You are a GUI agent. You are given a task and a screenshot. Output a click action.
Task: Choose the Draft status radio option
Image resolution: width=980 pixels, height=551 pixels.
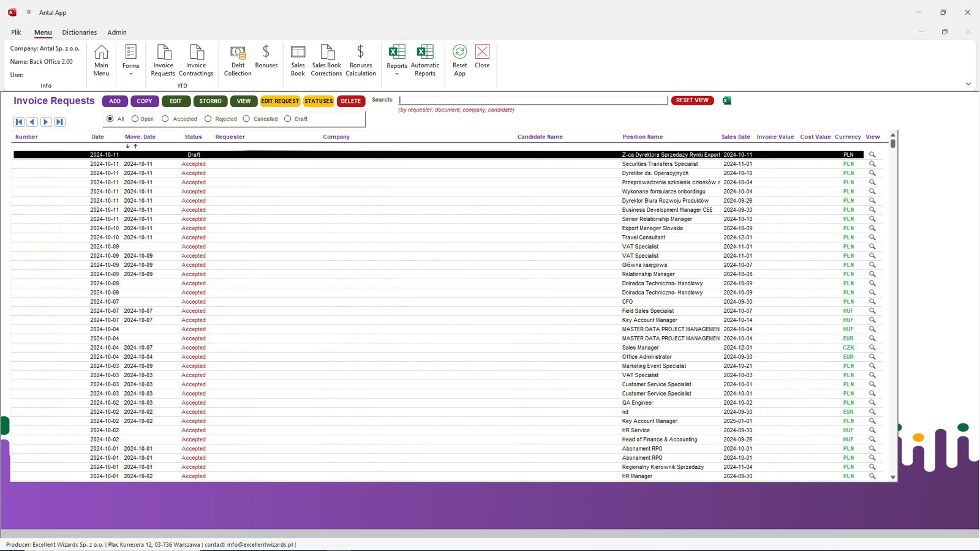click(288, 119)
